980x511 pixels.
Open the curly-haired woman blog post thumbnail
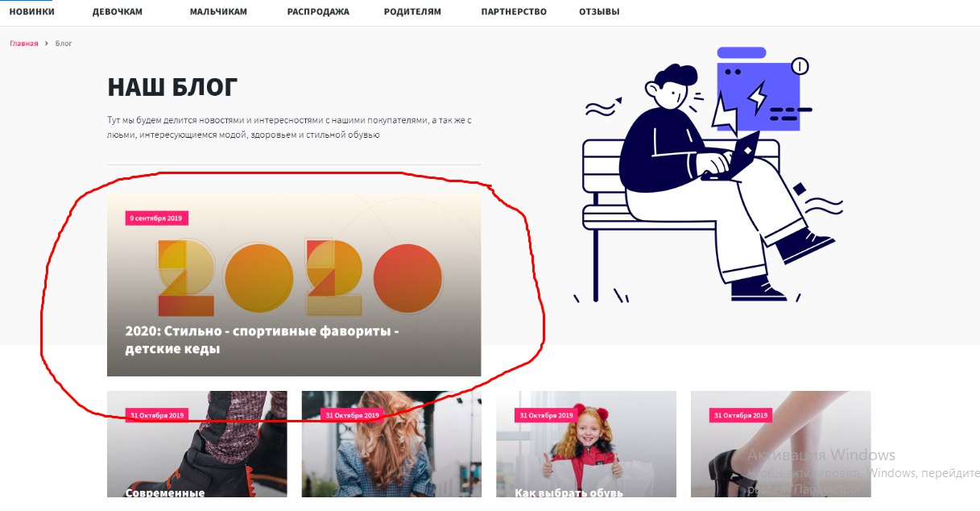(x=391, y=444)
